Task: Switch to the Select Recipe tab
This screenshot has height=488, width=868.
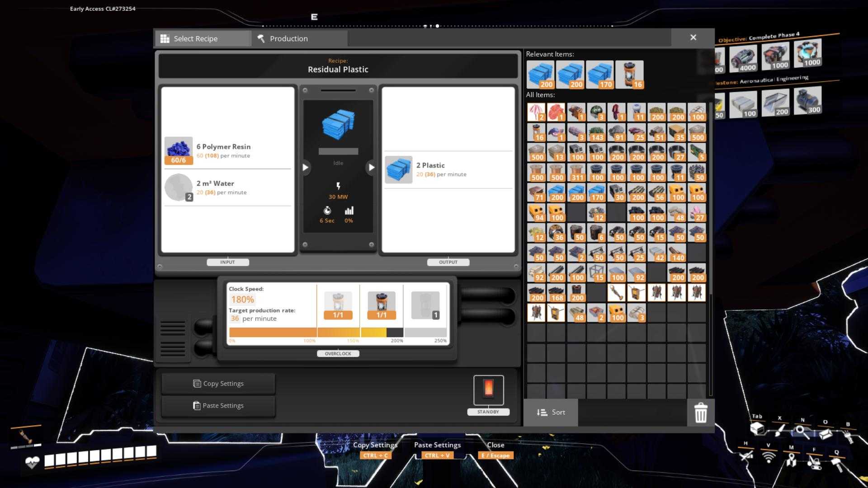Action: click(203, 38)
